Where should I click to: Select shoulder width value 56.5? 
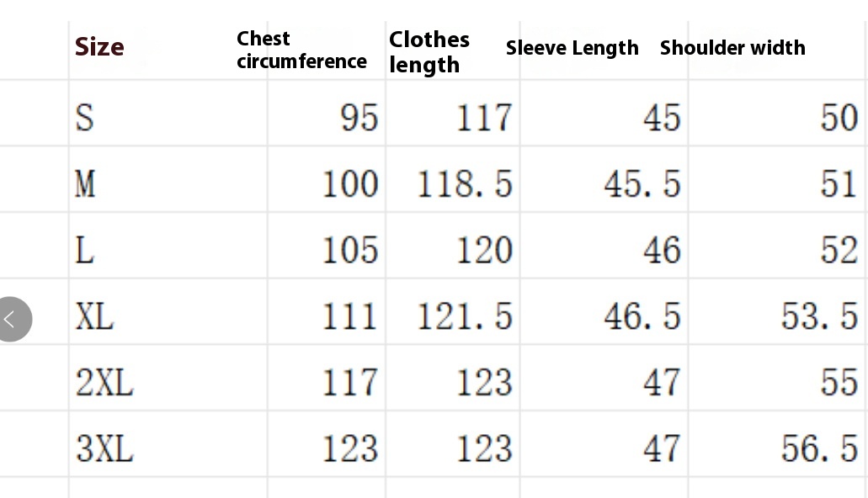(819, 449)
